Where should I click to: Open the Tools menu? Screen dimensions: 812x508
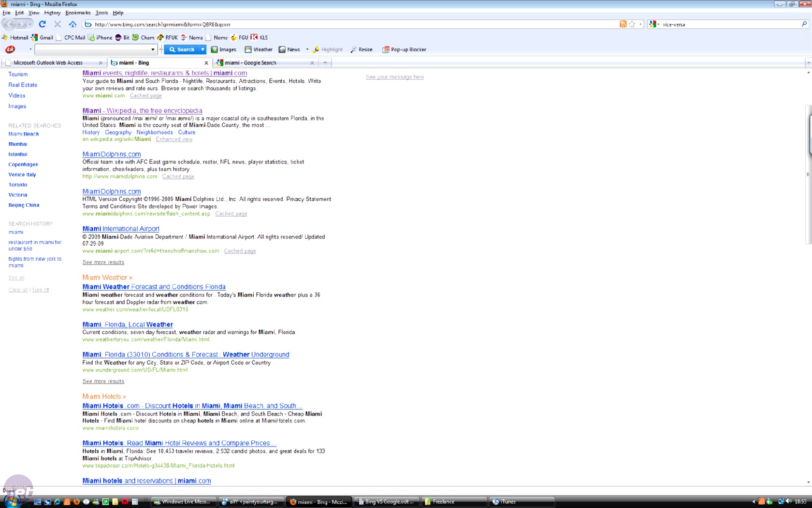click(x=101, y=13)
